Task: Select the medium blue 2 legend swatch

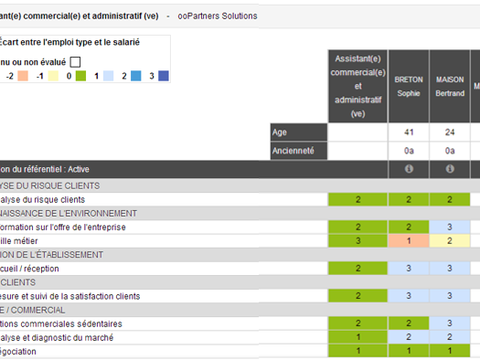Action: click(136, 76)
